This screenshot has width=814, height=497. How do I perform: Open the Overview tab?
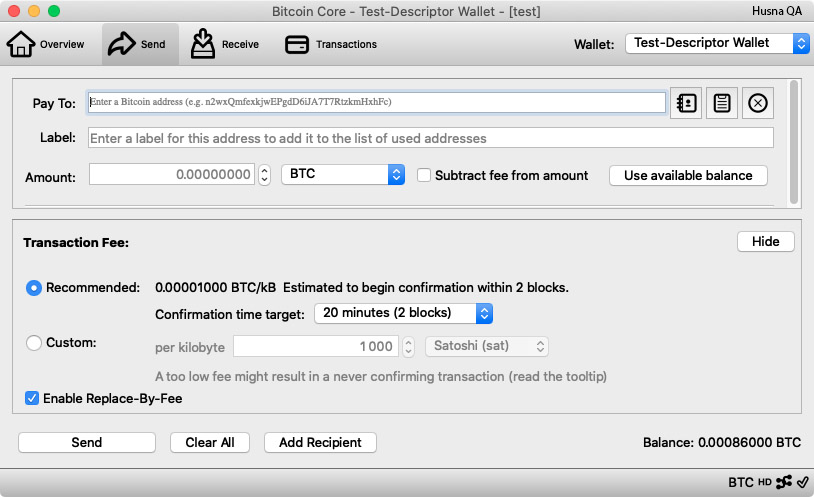point(46,44)
